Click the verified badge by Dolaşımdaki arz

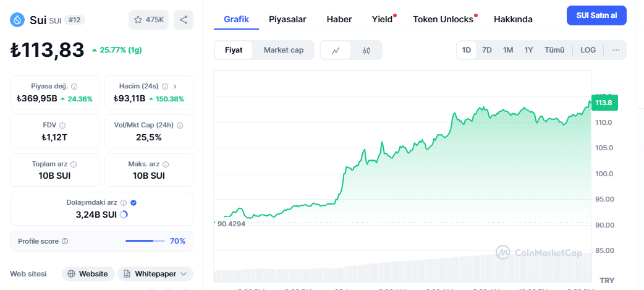[x=133, y=203]
